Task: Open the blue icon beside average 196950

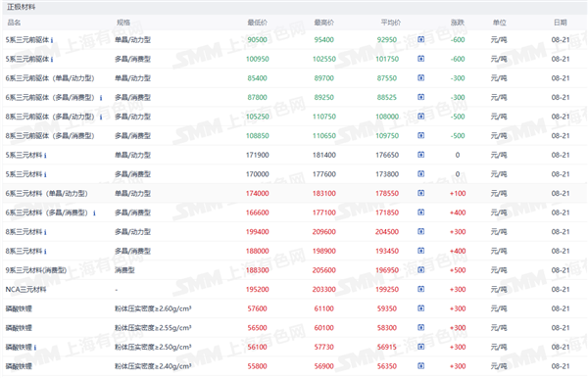Action: [x=420, y=269]
